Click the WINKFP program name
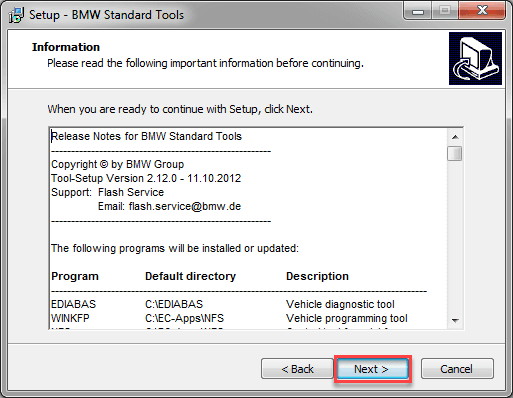The image size is (513, 398). (70, 318)
